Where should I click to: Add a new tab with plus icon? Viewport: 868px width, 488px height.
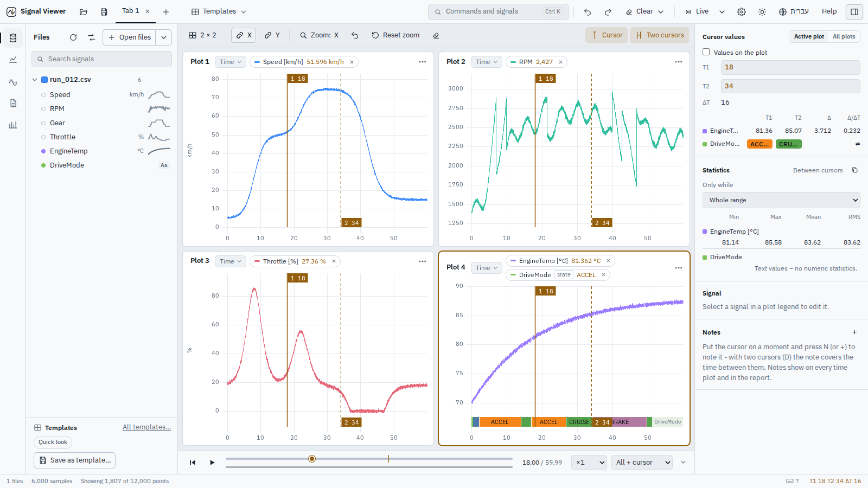tap(166, 11)
